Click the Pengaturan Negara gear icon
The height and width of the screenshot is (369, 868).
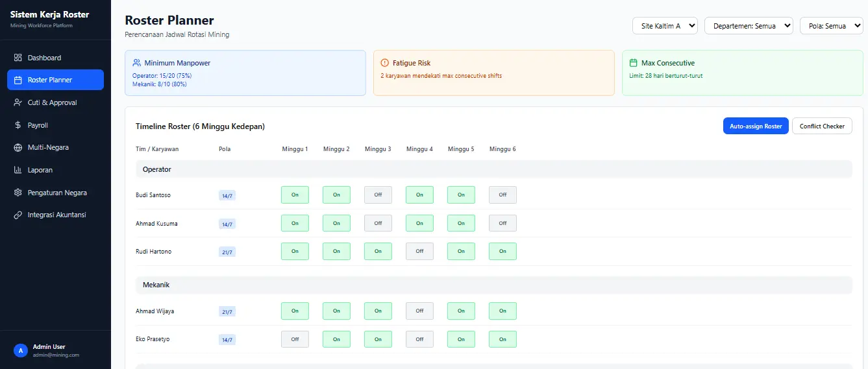(x=18, y=193)
